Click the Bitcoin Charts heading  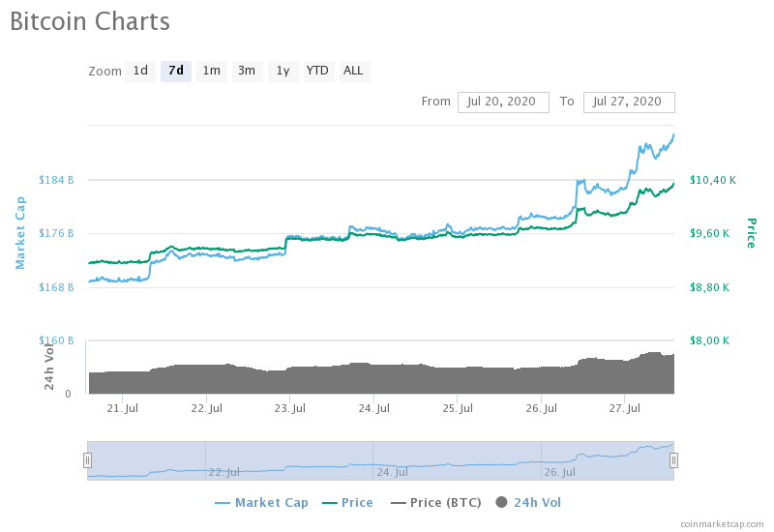coord(90,21)
